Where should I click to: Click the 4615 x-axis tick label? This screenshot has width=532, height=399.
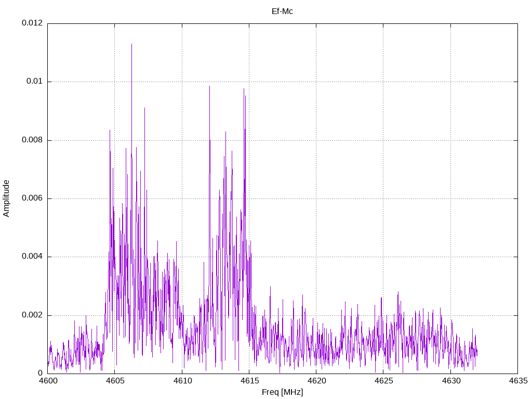click(249, 381)
